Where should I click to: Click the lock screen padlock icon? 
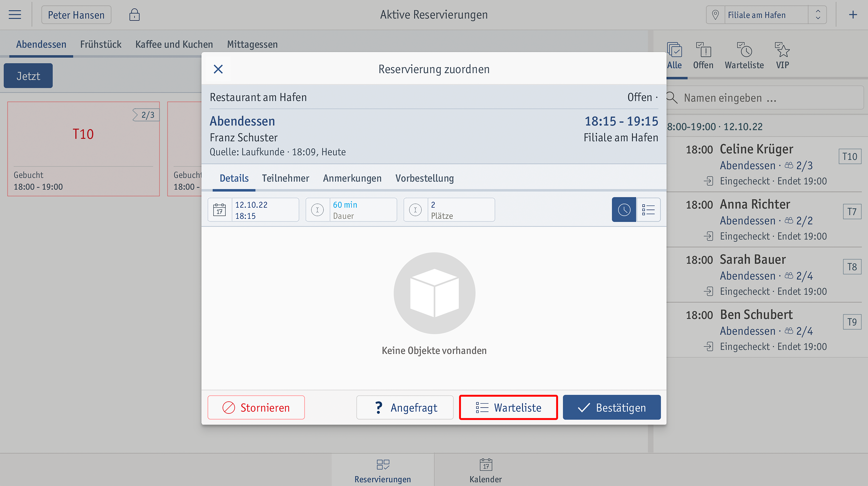click(x=134, y=15)
